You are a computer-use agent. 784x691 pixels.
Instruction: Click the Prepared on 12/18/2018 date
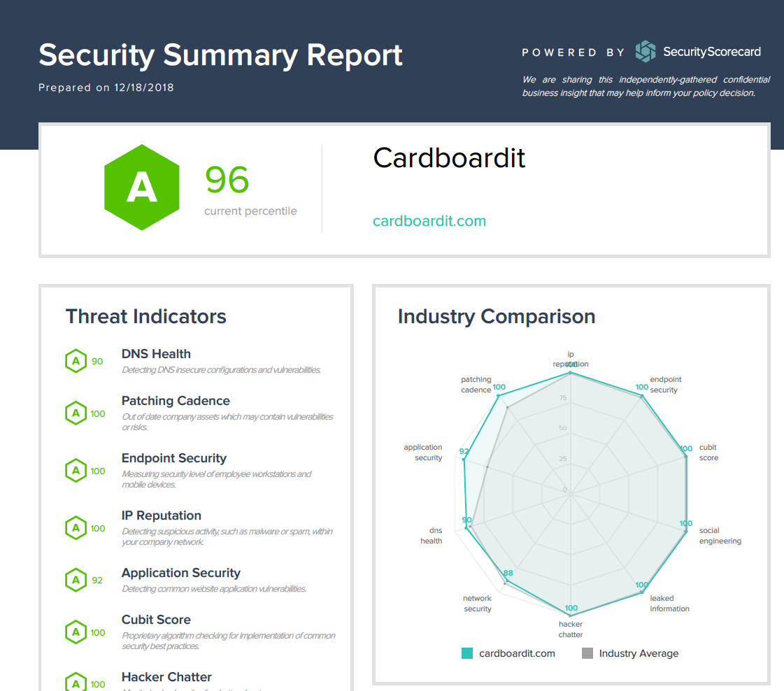[106, 87]
